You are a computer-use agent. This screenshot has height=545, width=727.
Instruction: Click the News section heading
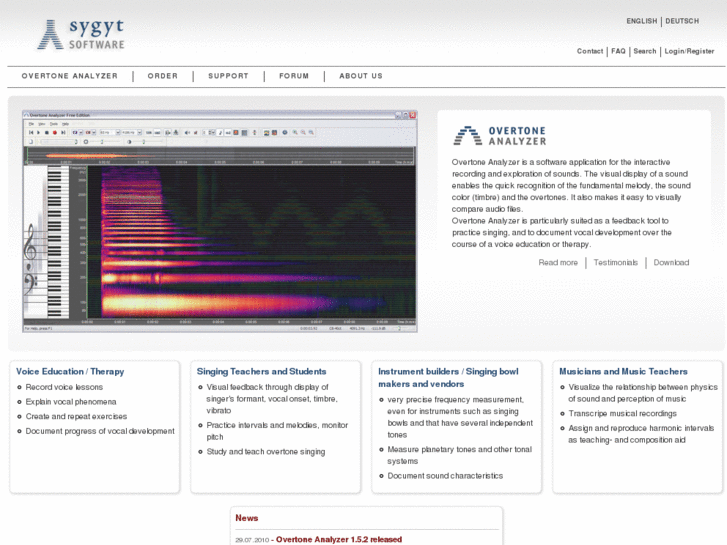click(x=247, y=518)
